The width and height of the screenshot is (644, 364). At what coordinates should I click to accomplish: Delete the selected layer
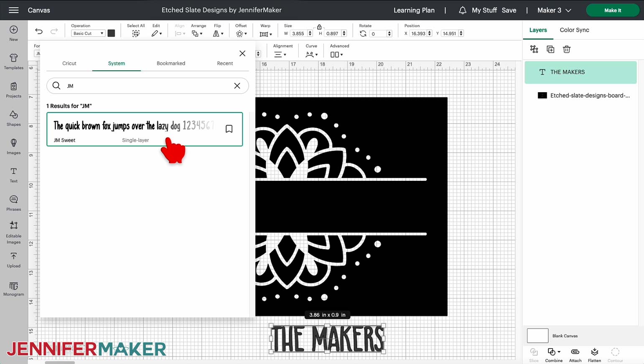click(x=567, y=49)
